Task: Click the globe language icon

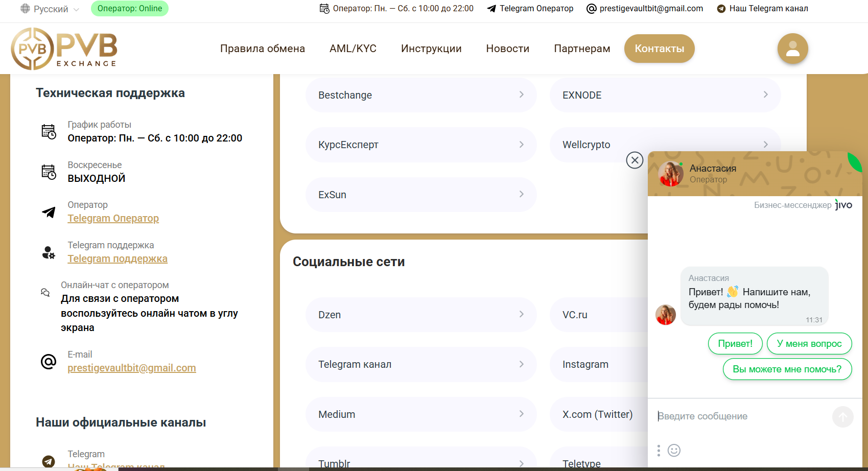Action: click(25, 9)
